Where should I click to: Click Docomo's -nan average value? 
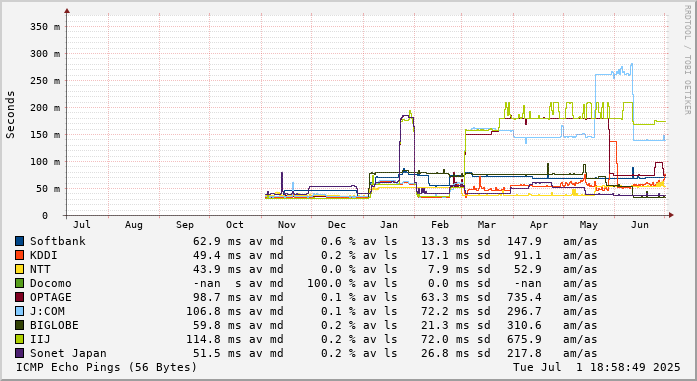coord(207,283)
